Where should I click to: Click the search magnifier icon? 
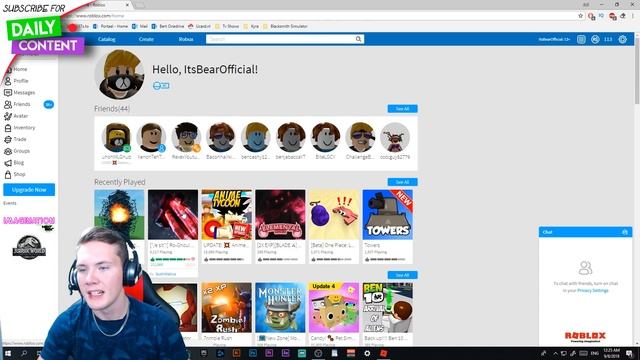coord(358,39)
